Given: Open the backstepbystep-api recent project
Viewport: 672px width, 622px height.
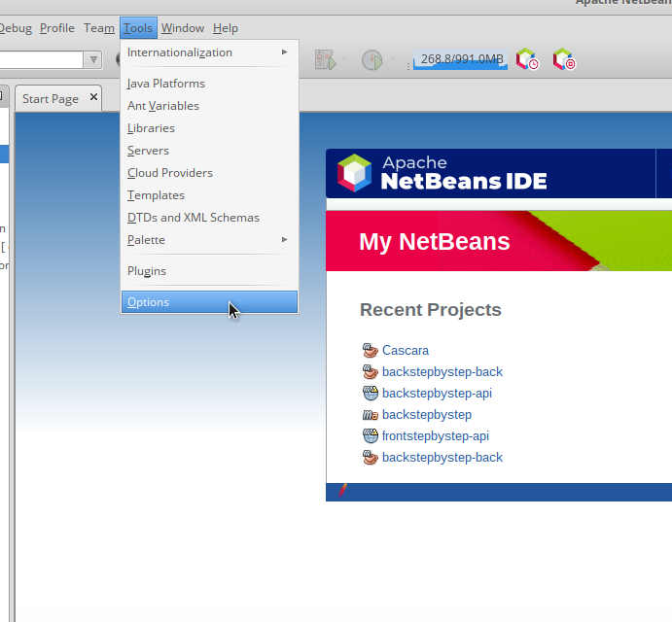Looking at the screenshot, I should point(438,394).
